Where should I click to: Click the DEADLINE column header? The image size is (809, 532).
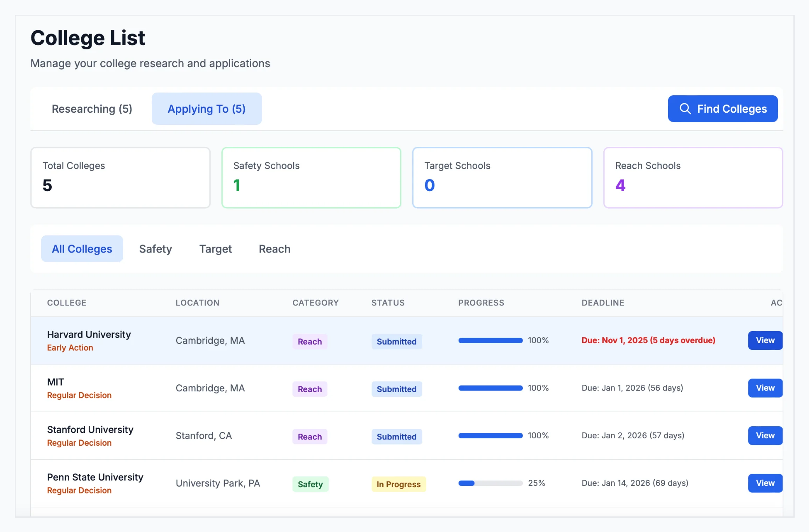(x=603, y=302)
